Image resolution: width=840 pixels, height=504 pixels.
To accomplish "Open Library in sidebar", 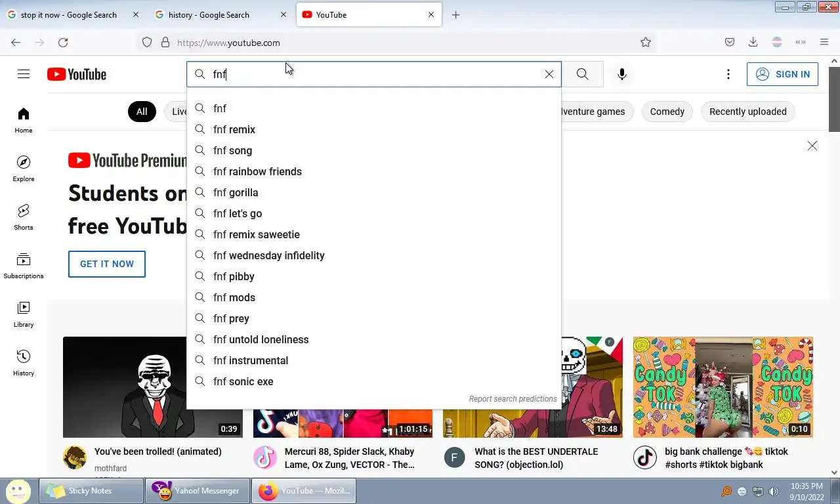I will (x=24, y=314).
